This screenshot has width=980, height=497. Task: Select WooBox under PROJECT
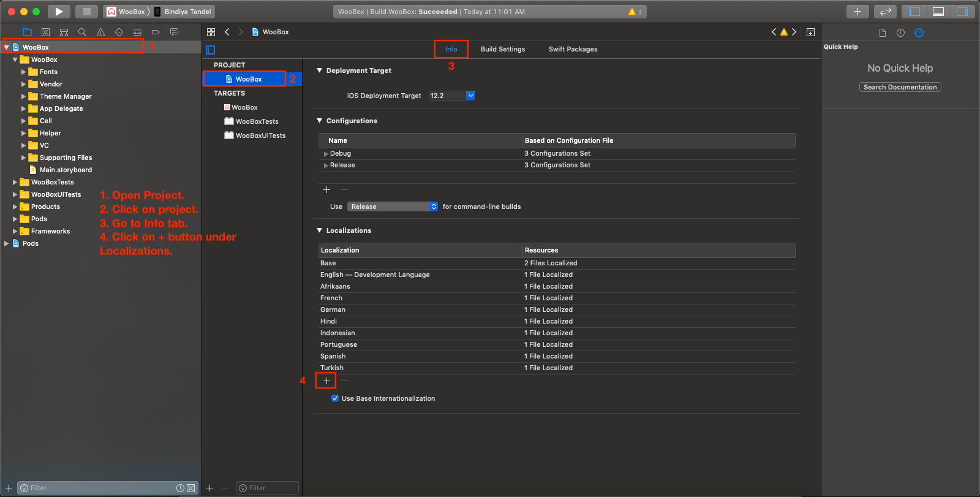coord(252,79)
